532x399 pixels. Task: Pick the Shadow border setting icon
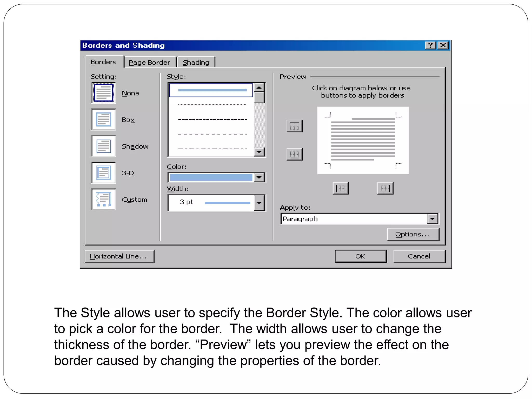(x=103, y=146)
